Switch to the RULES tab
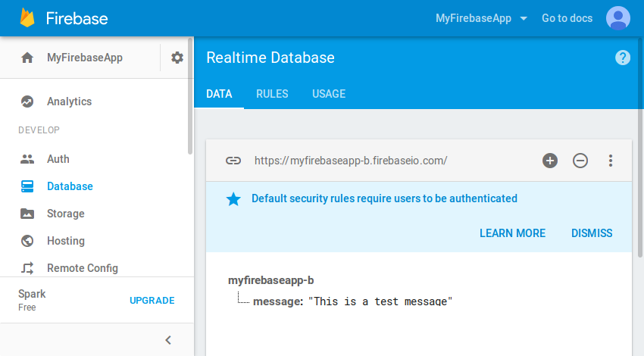The image size is (644, 356). [272, 94]
